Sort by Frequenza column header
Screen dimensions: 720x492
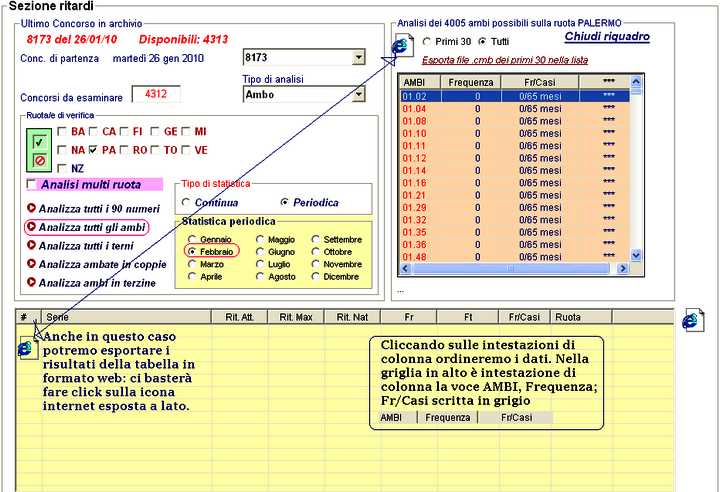[470, 81]
